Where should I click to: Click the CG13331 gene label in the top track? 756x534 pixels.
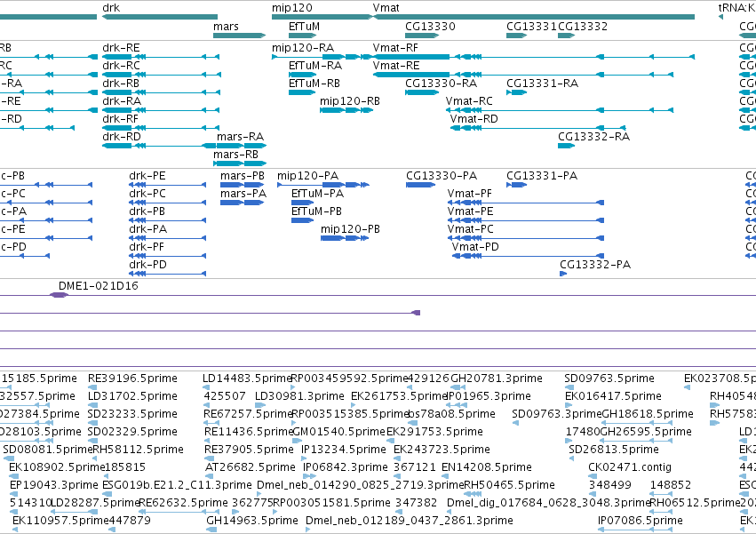pyautogui.click(x=531, y=26)
